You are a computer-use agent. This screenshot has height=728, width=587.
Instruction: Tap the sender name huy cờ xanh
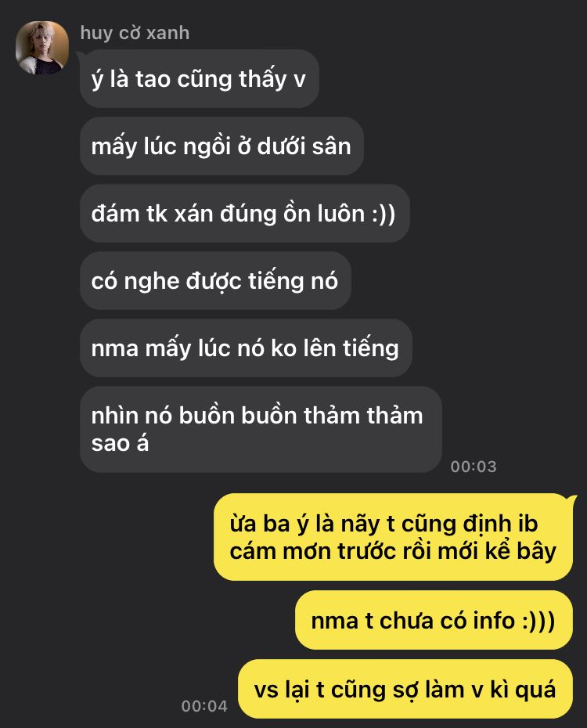[x=135, y=33]
